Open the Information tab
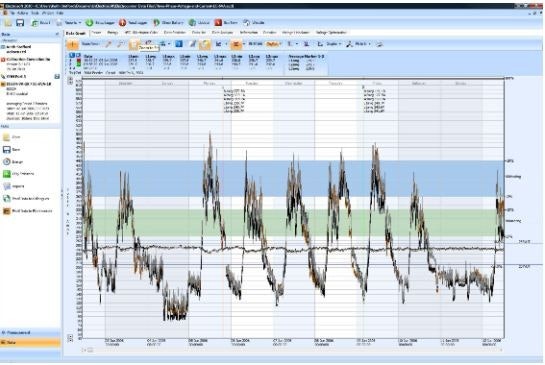The height and width of the screenshot is (365, 545). pos(249,33)
